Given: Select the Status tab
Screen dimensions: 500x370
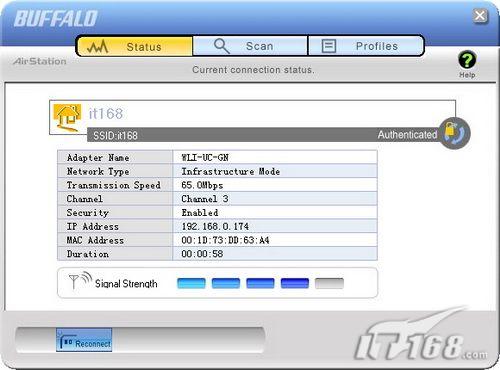Looking at the screenshot, I should click(x=135, y=46).
